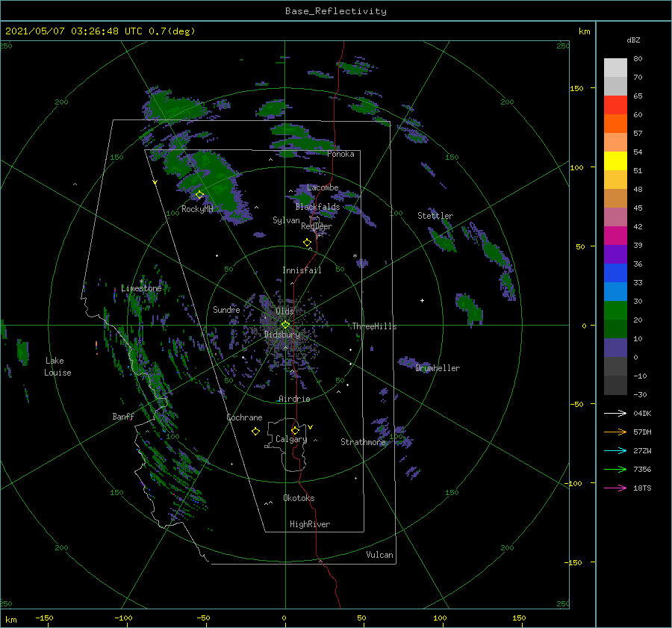
Task: Click the Vulcan map label
Action: [380, 555]
